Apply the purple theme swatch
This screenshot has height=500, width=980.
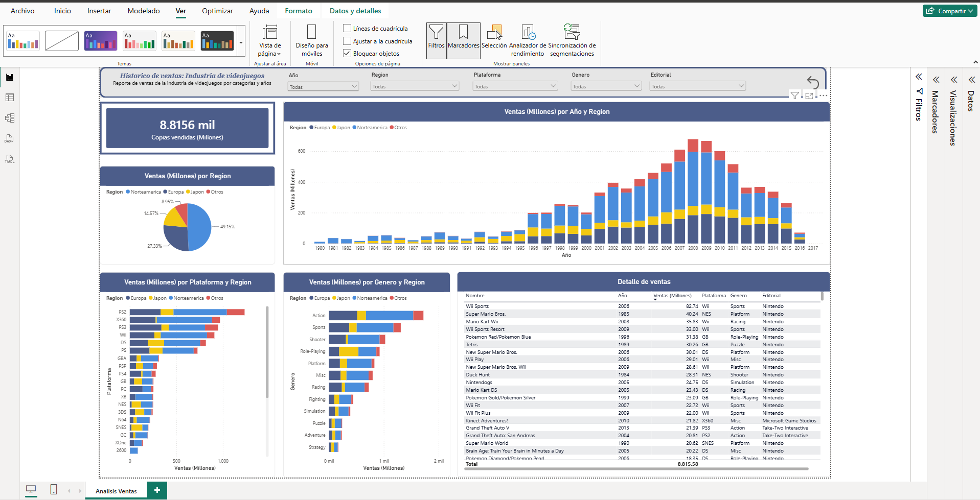pos(101,41)
